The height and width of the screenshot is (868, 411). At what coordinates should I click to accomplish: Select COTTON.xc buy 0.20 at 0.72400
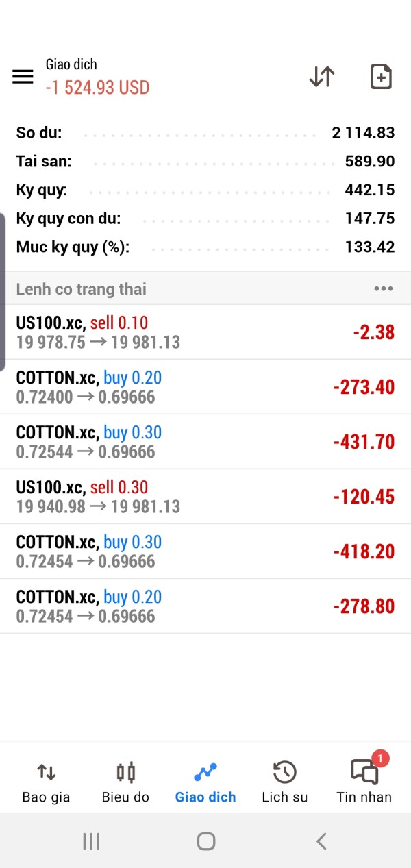tap(206, 387)
